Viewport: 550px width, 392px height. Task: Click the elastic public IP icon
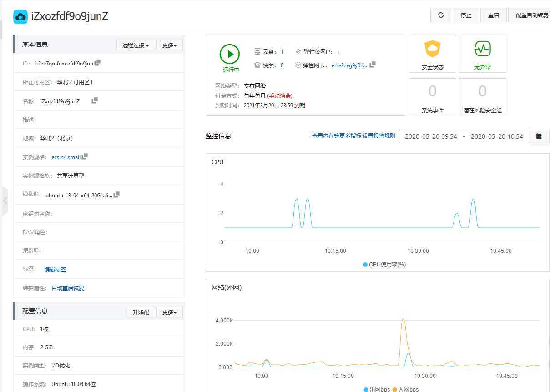(298, 51)
